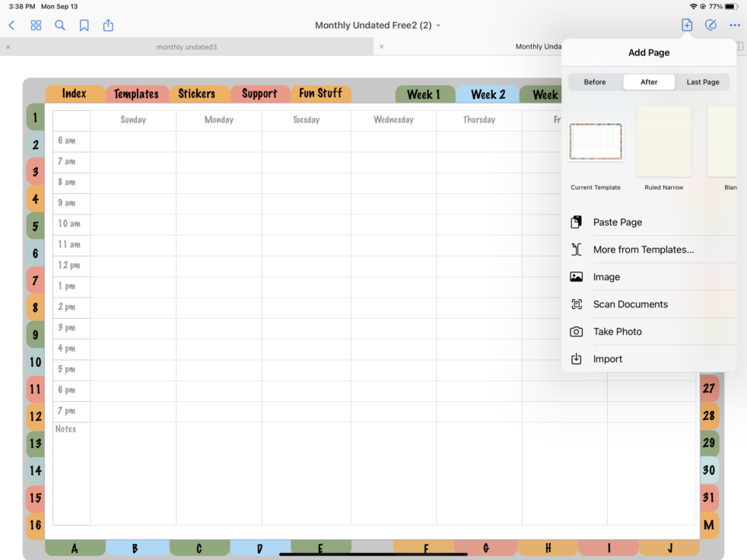Image resolution: width=747 pixels, height=560 pixels.
Task: Open the search tool in the toolbar
Action: (60, 25)
